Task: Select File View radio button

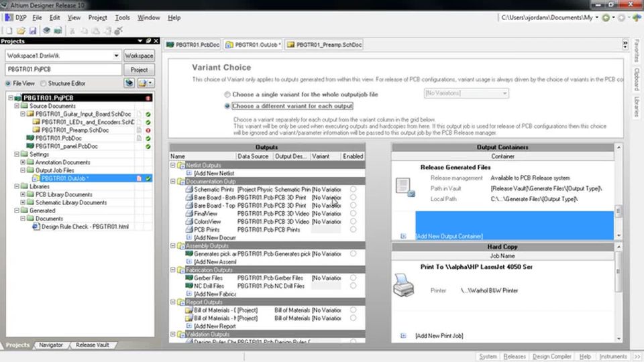Action: tap(8, 83)
